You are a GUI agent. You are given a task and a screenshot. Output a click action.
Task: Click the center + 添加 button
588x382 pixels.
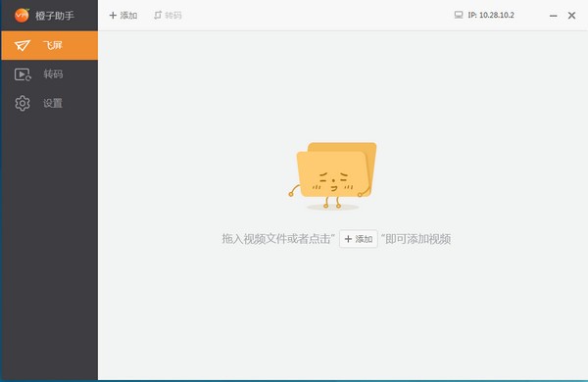click(358, 239)
